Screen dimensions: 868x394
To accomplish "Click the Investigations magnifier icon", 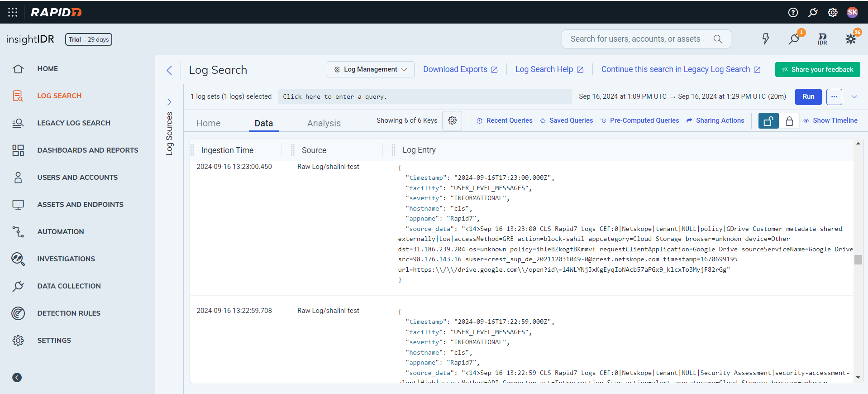I will click(18, 259).
